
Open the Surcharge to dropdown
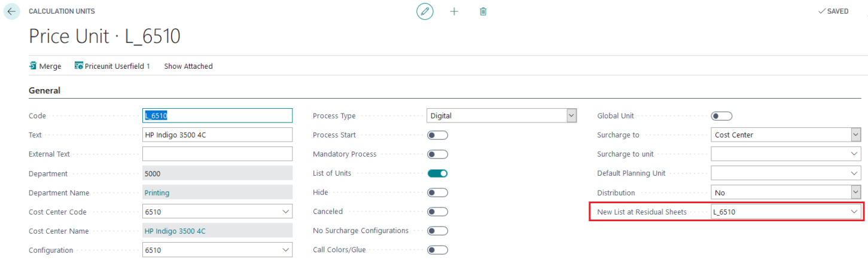click(x=785, y=135)
